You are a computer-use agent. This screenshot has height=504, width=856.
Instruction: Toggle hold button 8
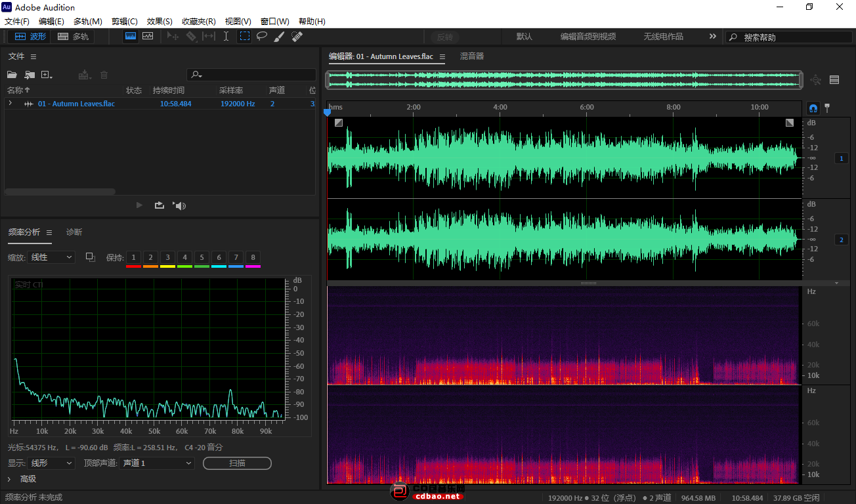(x=253, y=257)
